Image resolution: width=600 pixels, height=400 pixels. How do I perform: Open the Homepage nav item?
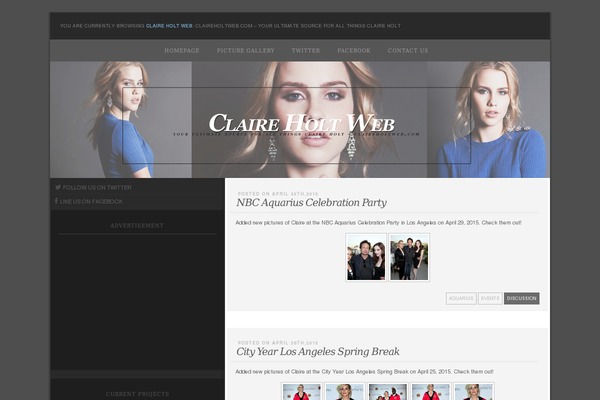point(182,51)
